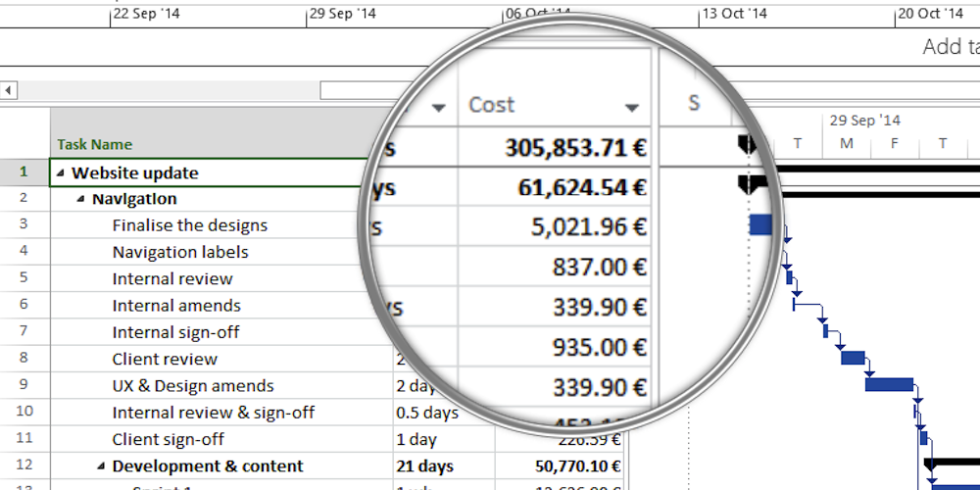Click the Navigation summary bar start marker

point(749,185)
